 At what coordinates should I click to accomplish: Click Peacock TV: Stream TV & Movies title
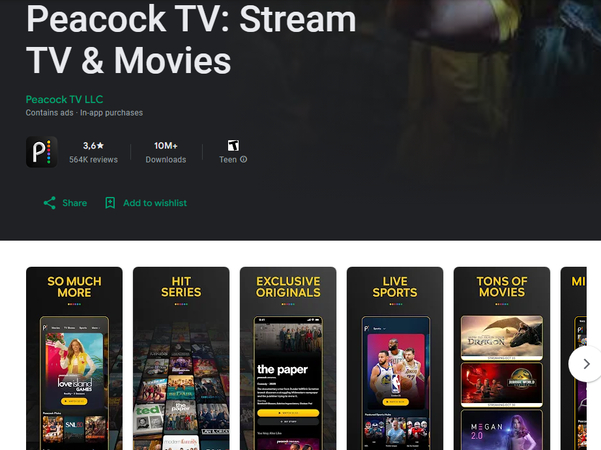(191, 40)
